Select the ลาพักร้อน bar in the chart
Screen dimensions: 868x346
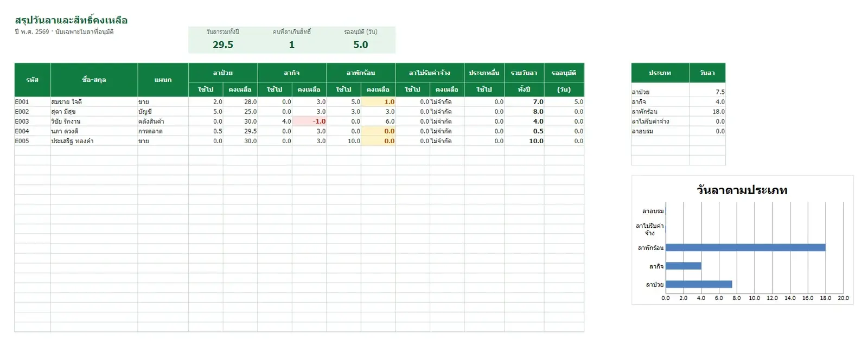click(x=745, y=248)
